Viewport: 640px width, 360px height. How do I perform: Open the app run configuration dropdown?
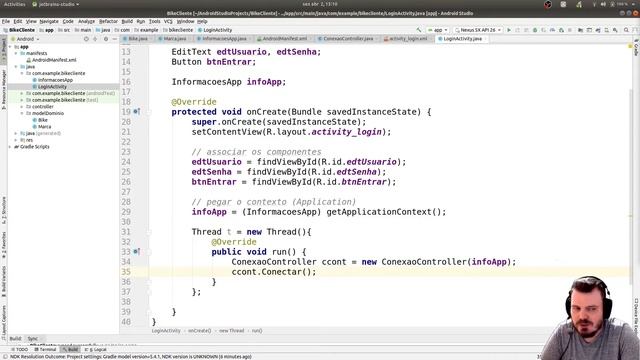click(438, 30)
